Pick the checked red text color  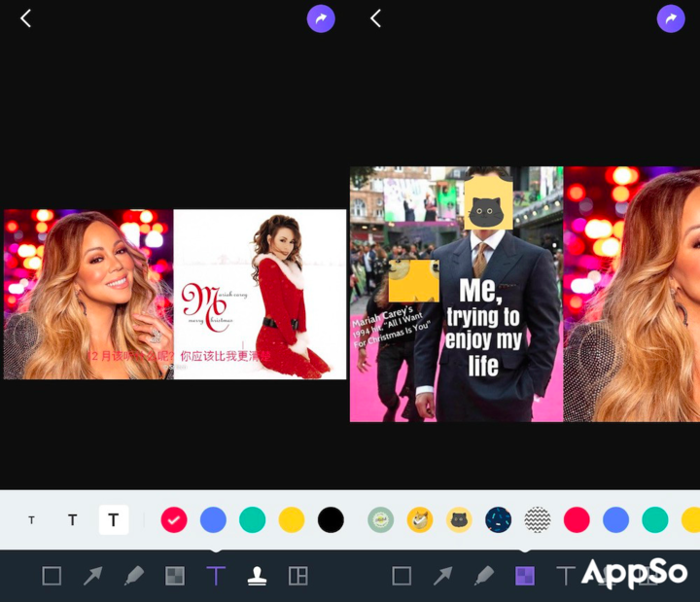(x=174, y=520)
